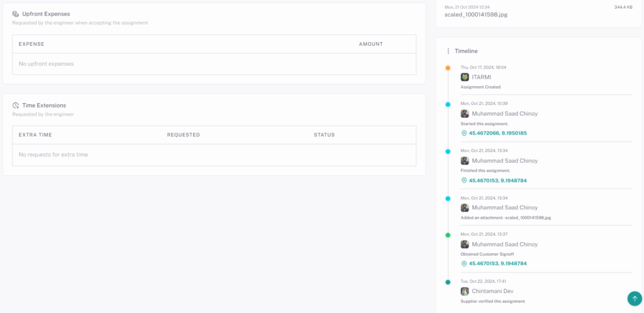
Task: Open the Timeline three-dot menu
Action: coord(448,51)
